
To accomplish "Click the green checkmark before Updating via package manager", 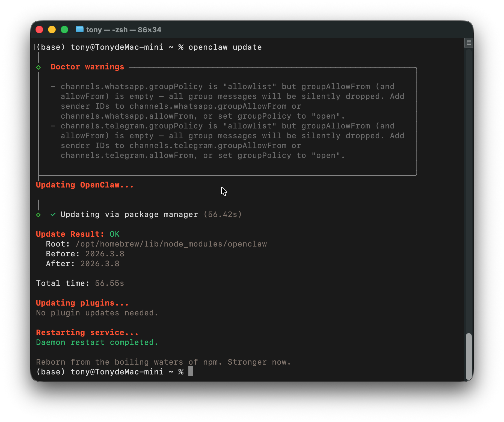I will pyautogui.click(x=53, y=215).
